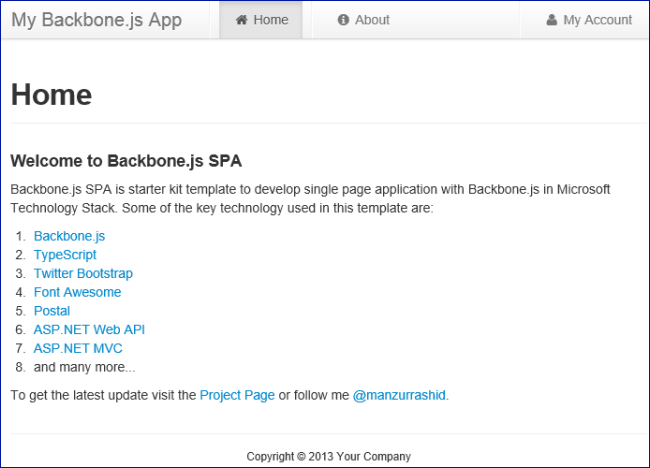Open the Backbone.js link
Viewport: 650px width, 468px height.
pyautogui.click(x=69, y=236)
